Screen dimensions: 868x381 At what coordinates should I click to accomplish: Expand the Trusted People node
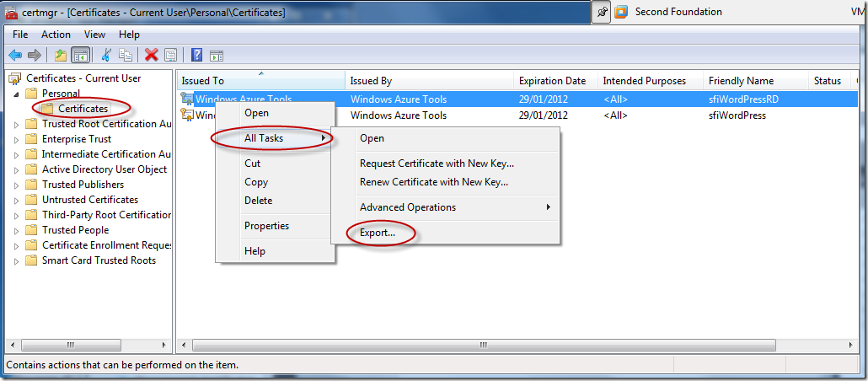click(17, 231)
